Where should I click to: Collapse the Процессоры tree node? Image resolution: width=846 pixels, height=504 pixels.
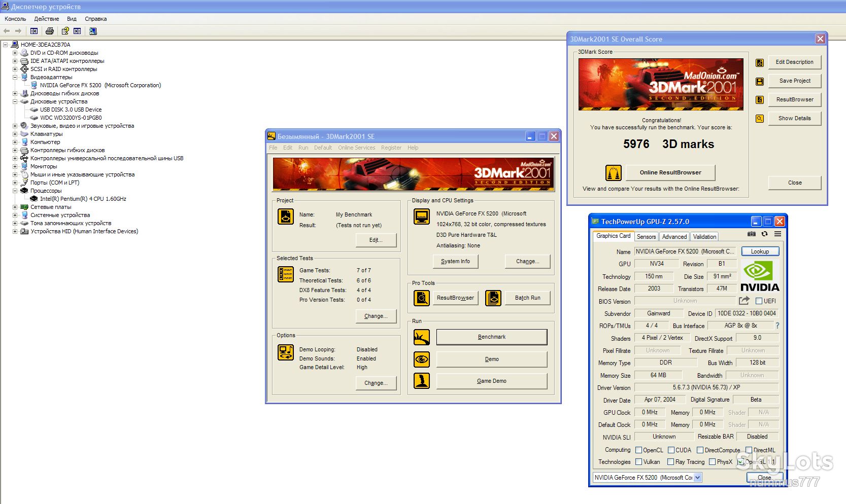click(x=15, y=191)
